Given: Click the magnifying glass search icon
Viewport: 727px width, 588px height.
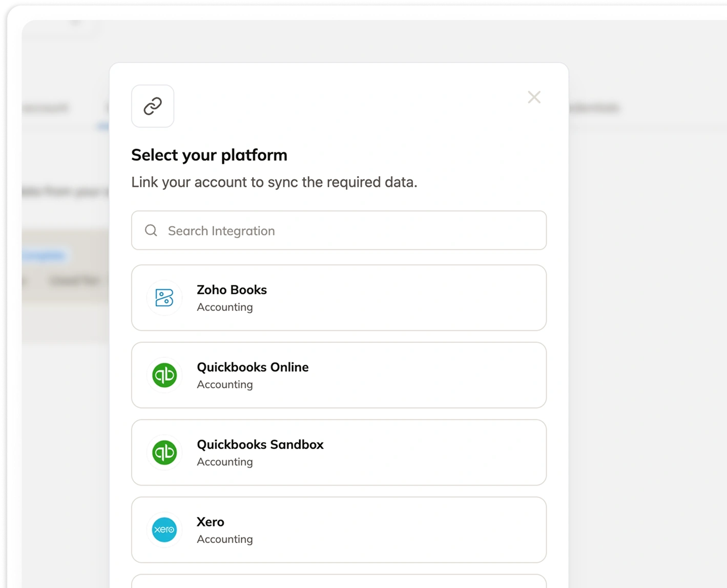Looking at the screenshot, I should point(151,230).
